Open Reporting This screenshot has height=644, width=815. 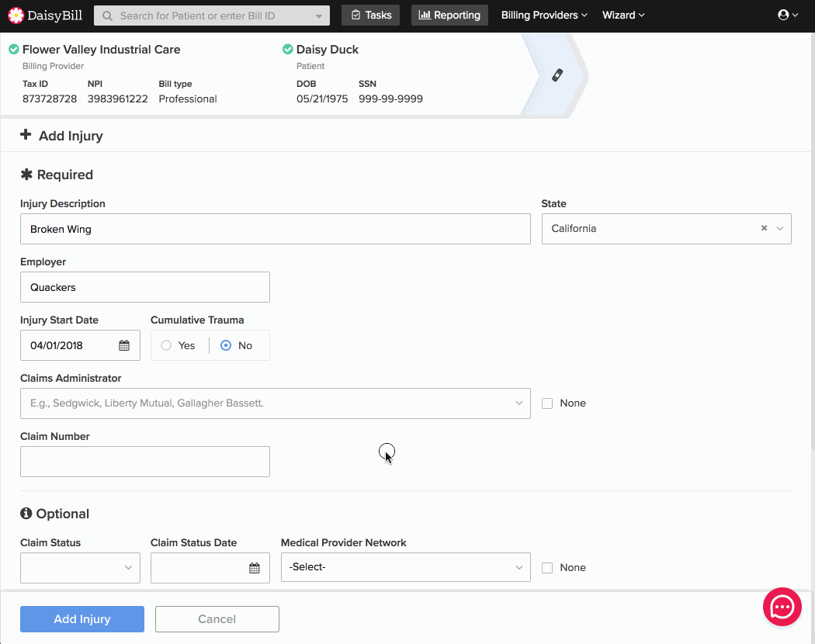click(x=449, y=15)
